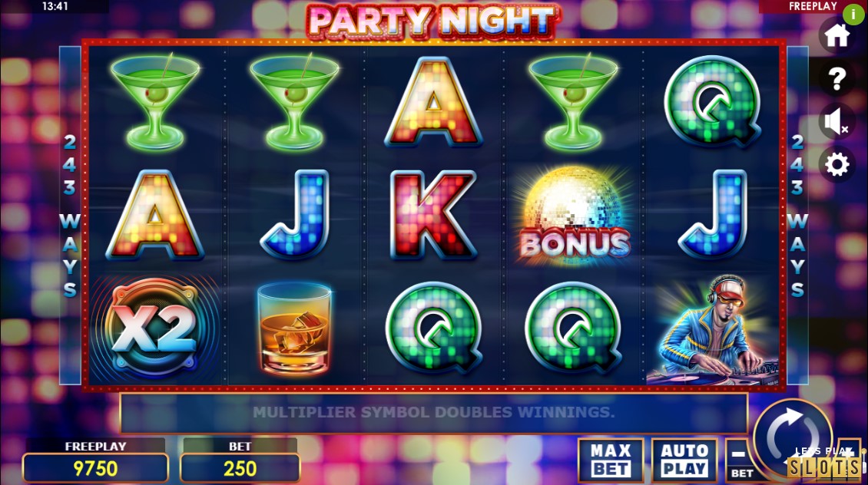Click the Bet amount 250 field
Image resolution: width=868 pixels, height=485 pixels.
point(240,468)
